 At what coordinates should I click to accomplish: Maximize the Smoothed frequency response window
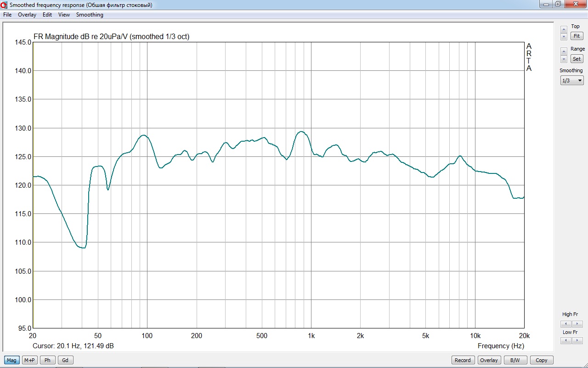(558, 4)
